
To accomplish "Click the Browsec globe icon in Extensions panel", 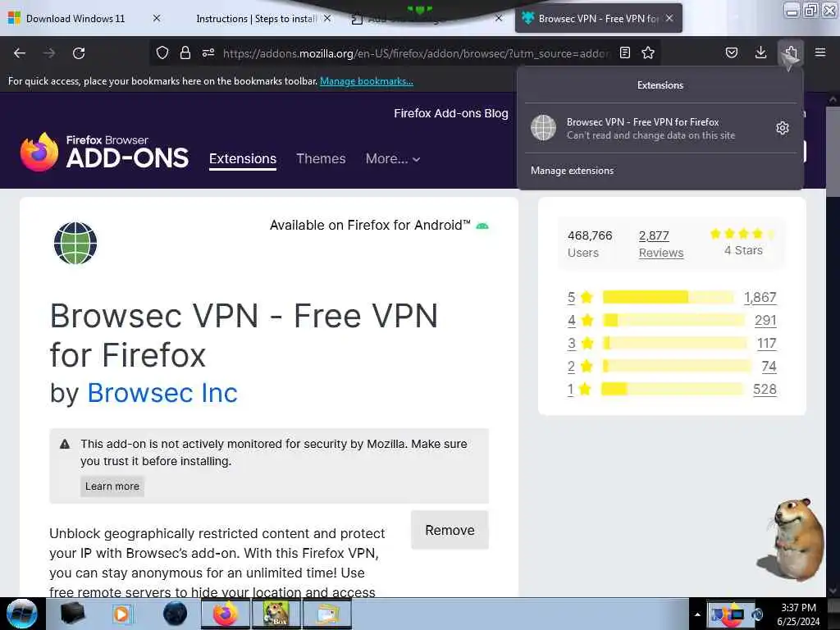I will point(543,128).
